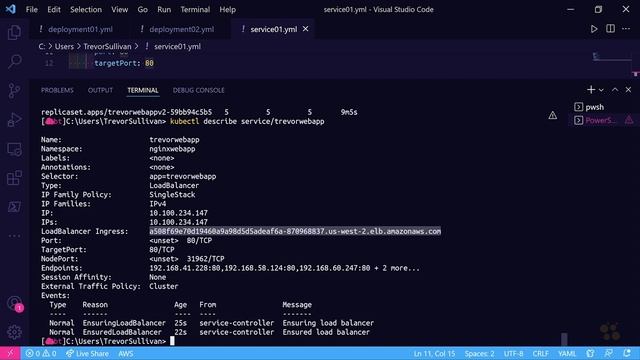Open the Help menu
Image resolution: width=640 pixels, height=360 pixels.
tap(227, 9)
